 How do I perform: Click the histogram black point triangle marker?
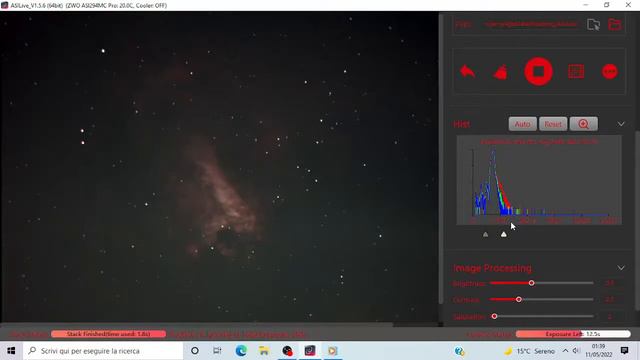[x=485, y=234]
